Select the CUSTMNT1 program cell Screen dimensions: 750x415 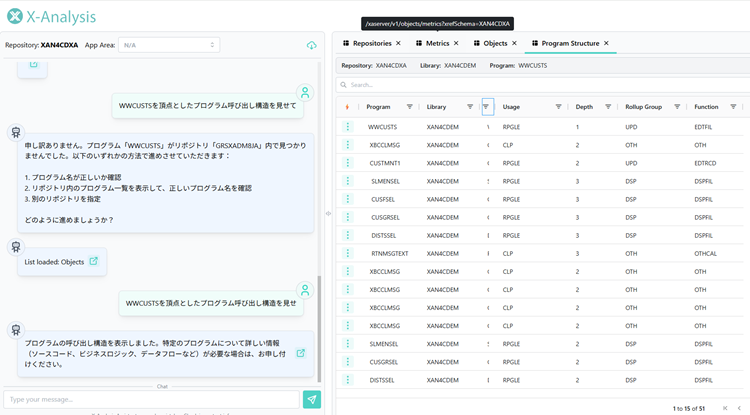click(385, 163)
